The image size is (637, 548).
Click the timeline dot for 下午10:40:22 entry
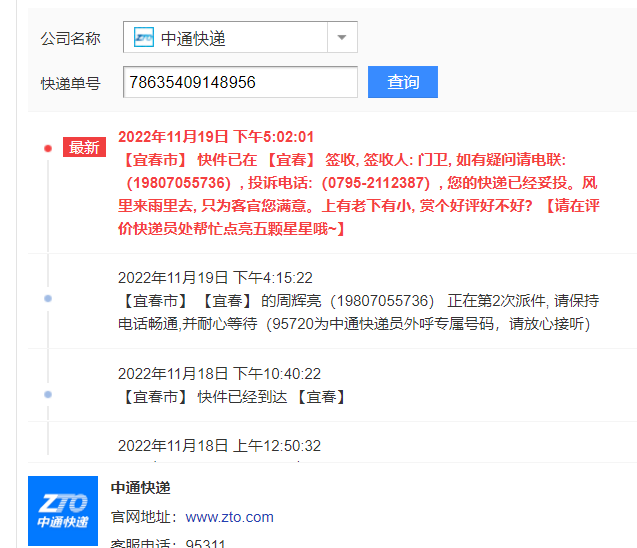point(48,394)
